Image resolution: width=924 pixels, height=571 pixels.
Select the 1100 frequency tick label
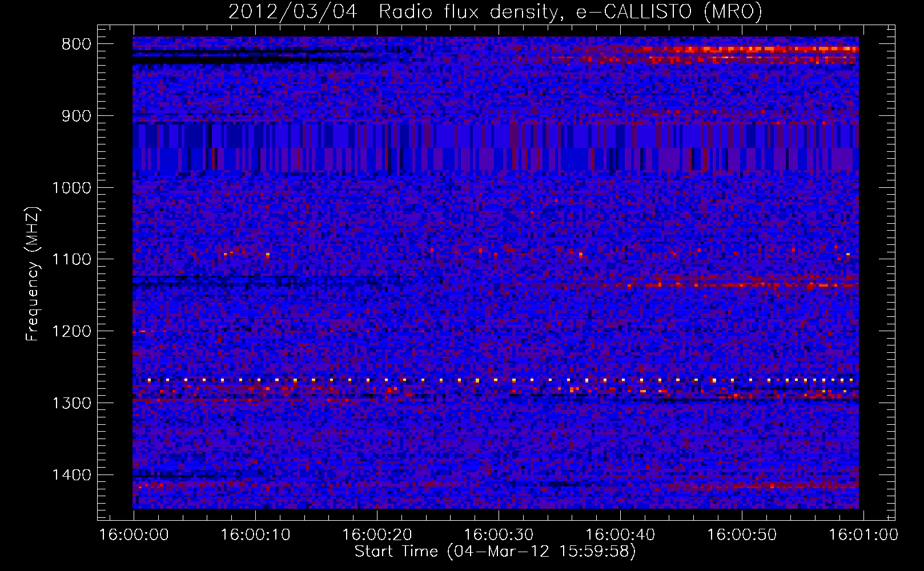(71, 260)
